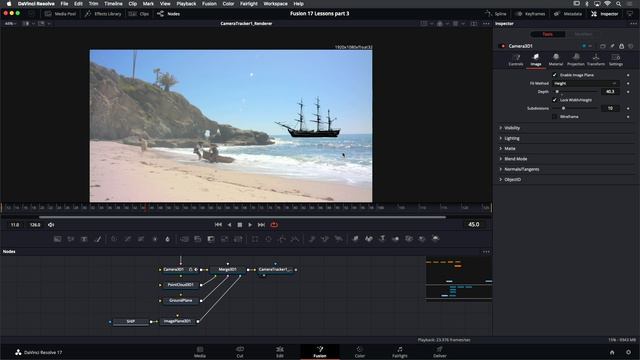
Task: Open the Playback menu
Action: point(186,4)
